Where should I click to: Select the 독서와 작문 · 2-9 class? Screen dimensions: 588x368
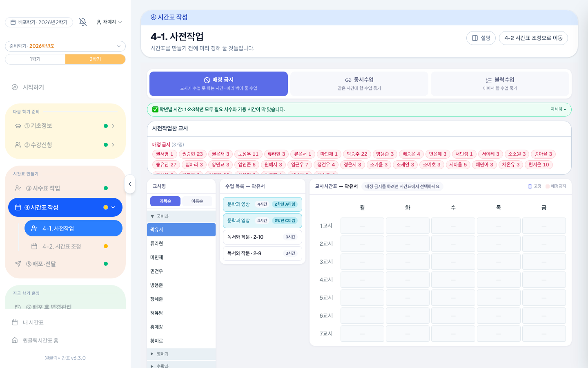pos(263,254)
